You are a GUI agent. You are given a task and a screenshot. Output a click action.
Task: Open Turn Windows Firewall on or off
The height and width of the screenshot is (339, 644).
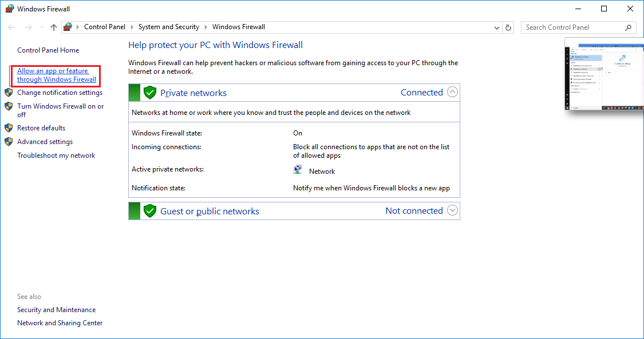tap(60, 110)
